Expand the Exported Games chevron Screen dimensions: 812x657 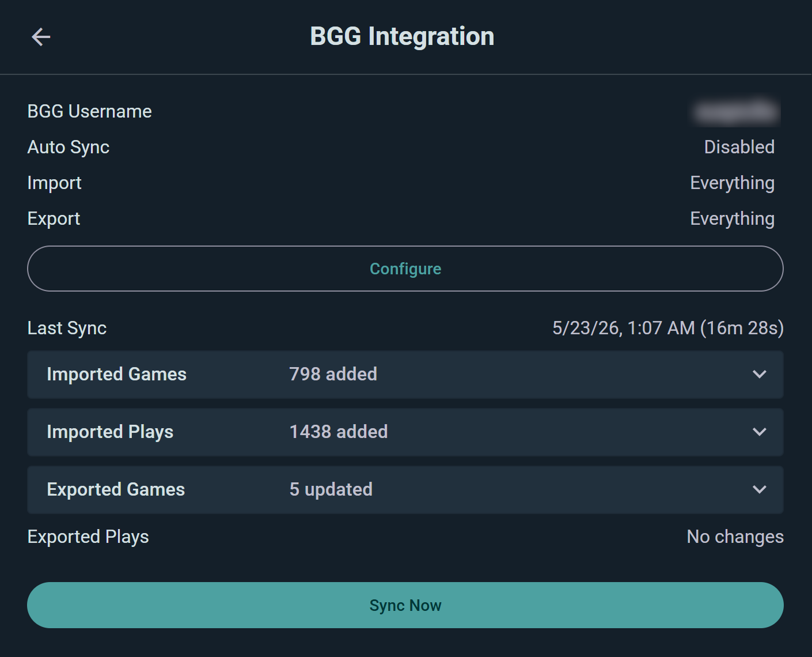click(759, 489)
